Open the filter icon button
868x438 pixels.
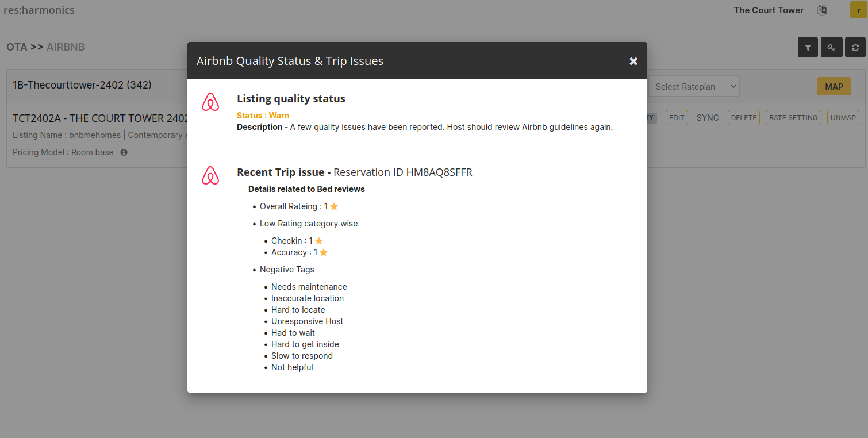pos(808,48)
